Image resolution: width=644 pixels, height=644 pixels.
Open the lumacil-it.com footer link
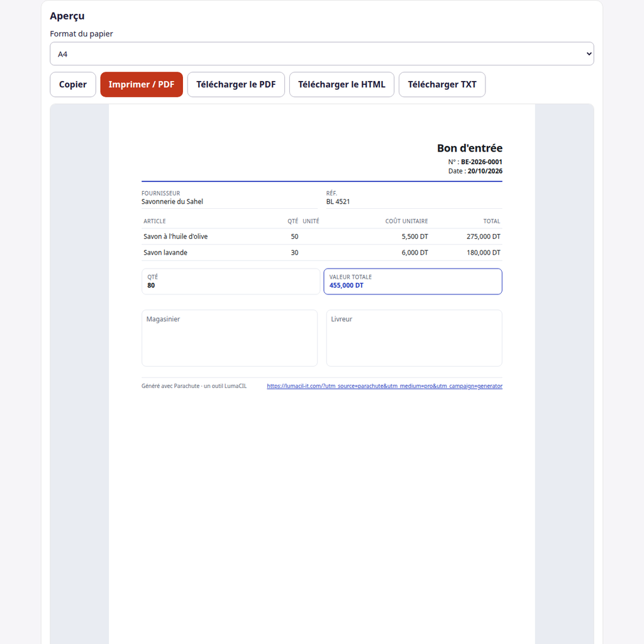point(384,386)
